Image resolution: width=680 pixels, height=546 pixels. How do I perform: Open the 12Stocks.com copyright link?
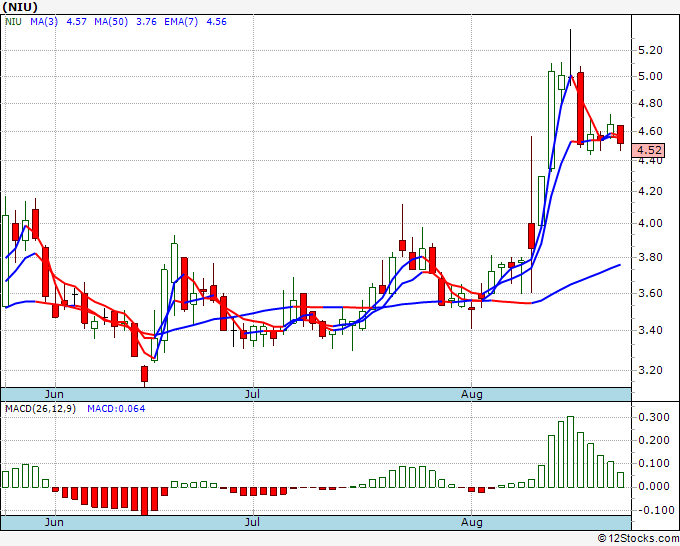pyautogui.click(x=638, y=539)
